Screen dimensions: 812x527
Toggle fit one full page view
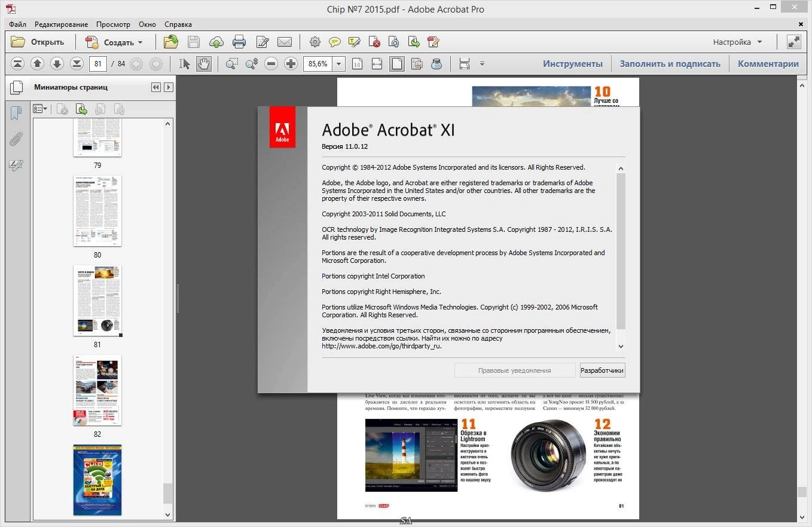397,64
